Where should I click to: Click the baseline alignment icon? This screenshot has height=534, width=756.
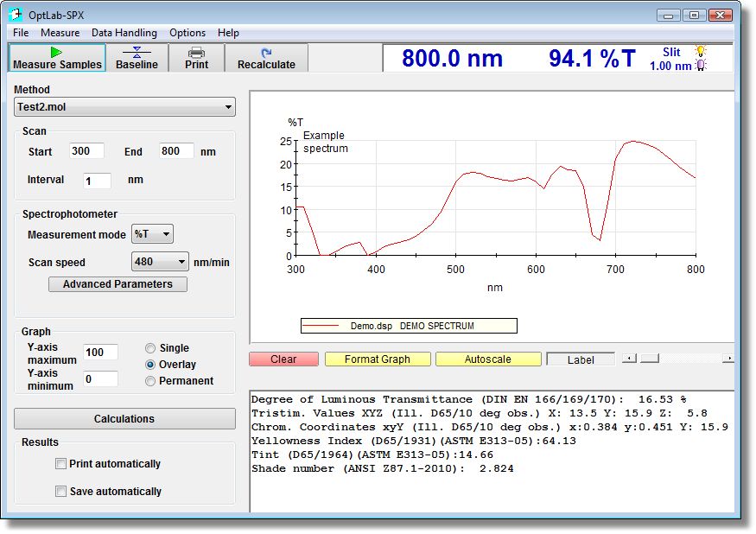137,50
